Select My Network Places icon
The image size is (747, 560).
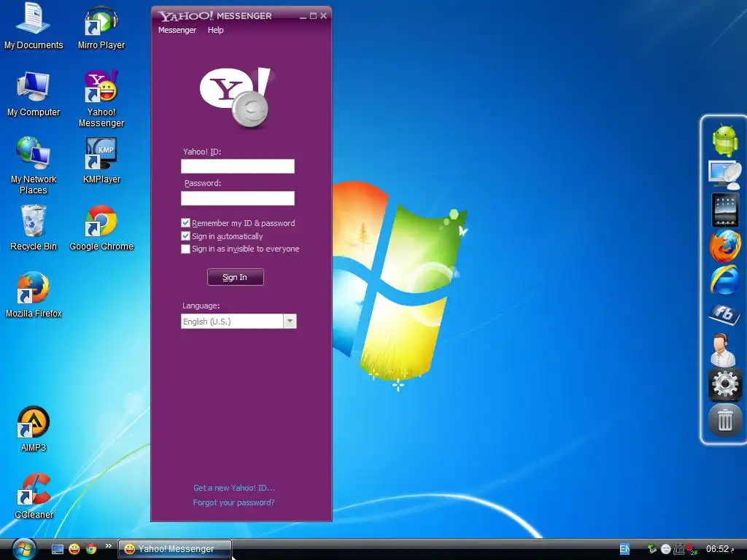pos(34,166)
